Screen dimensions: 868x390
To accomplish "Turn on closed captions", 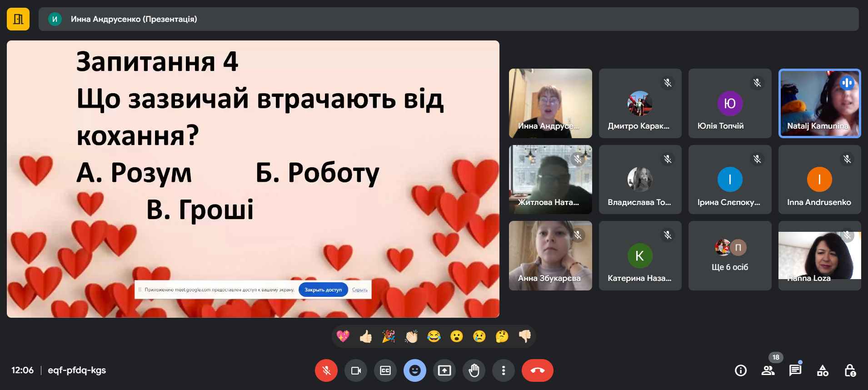I will coord(385,370).
